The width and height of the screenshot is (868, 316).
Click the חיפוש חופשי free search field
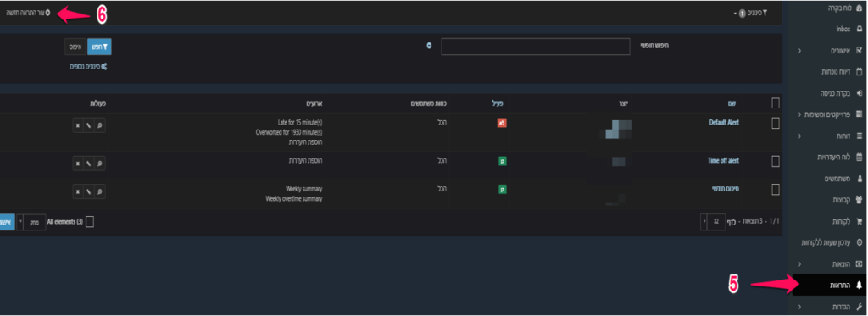[536, 47]
